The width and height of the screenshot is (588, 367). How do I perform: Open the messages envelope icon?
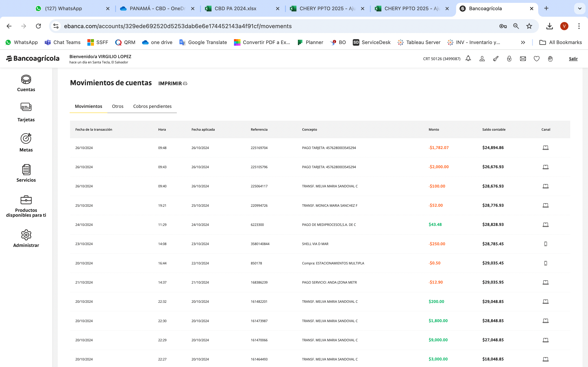523,59
